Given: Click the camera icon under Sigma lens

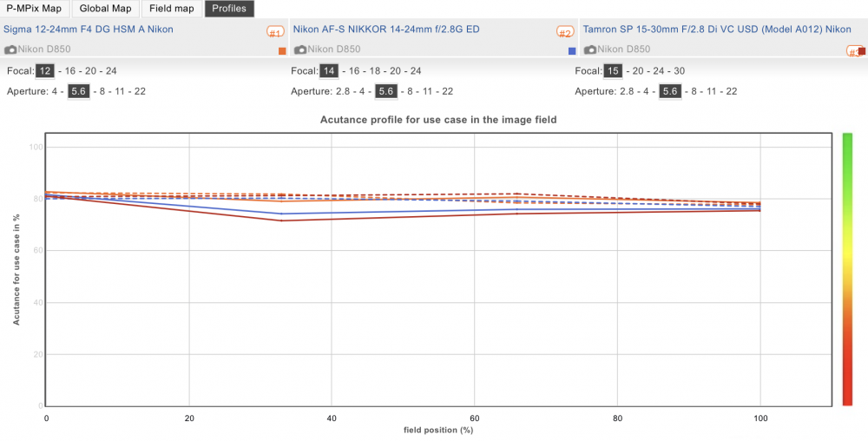Looking at the screenshot, I should tap(10, 49).
